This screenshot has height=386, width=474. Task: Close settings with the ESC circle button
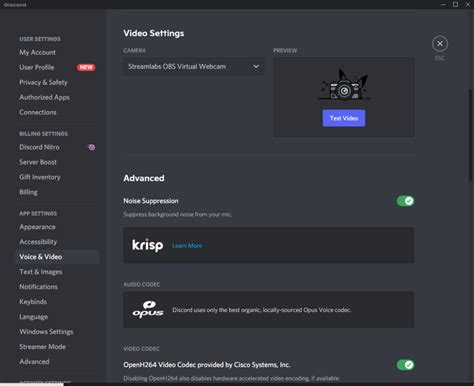[x=440, y=44]
